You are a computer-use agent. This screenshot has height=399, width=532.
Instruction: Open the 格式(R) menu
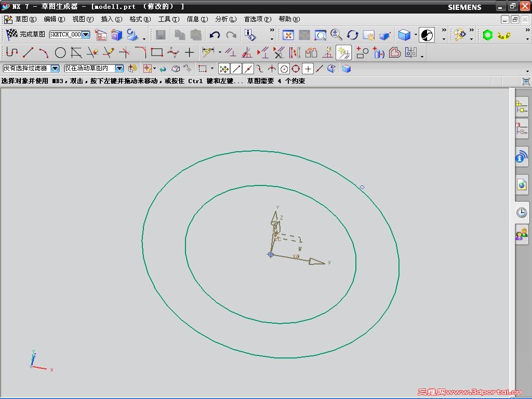click(x=140, y=19)
